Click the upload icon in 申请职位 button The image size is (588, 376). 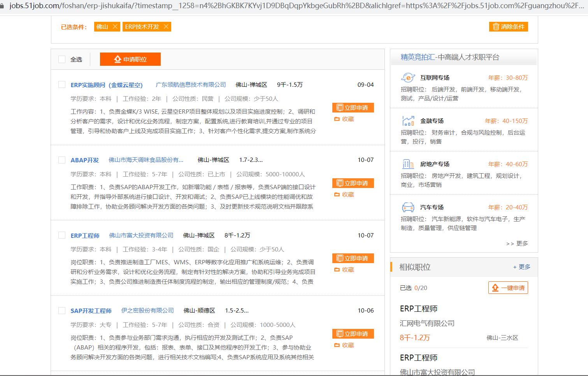point(118,59)
